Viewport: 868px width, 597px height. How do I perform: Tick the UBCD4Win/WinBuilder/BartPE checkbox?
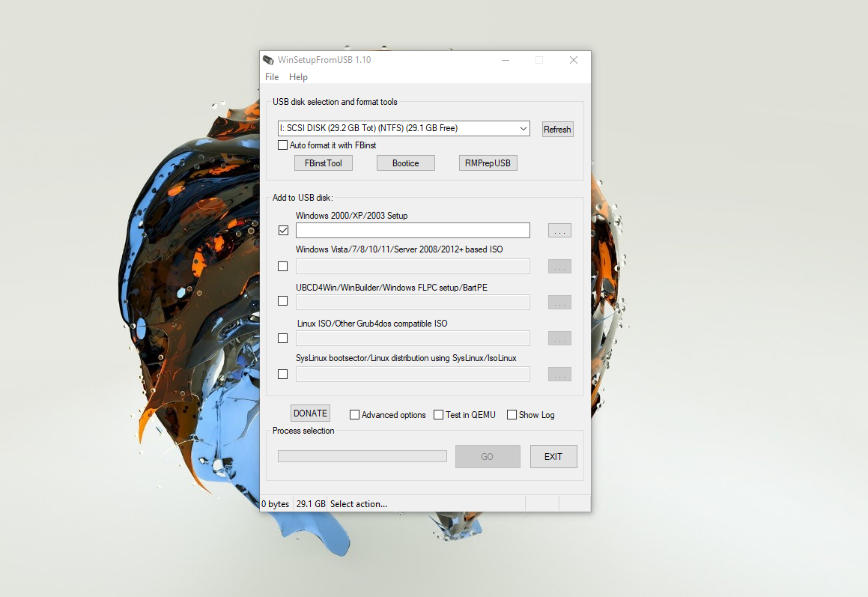click(x=283, y=301)
